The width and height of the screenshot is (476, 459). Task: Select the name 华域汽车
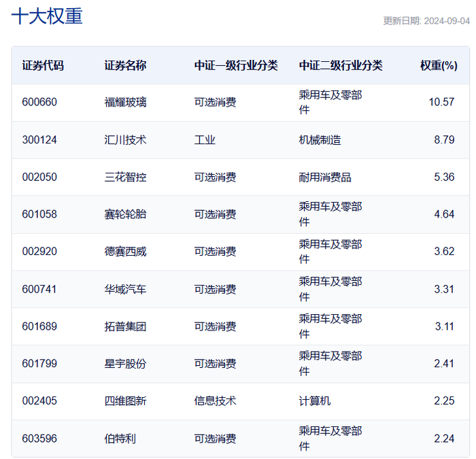tap(125, 289)
